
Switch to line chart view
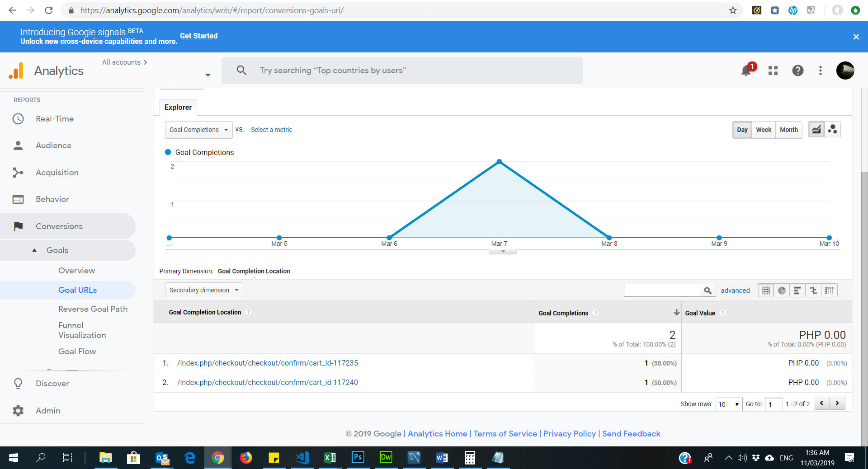click(816, 130)
